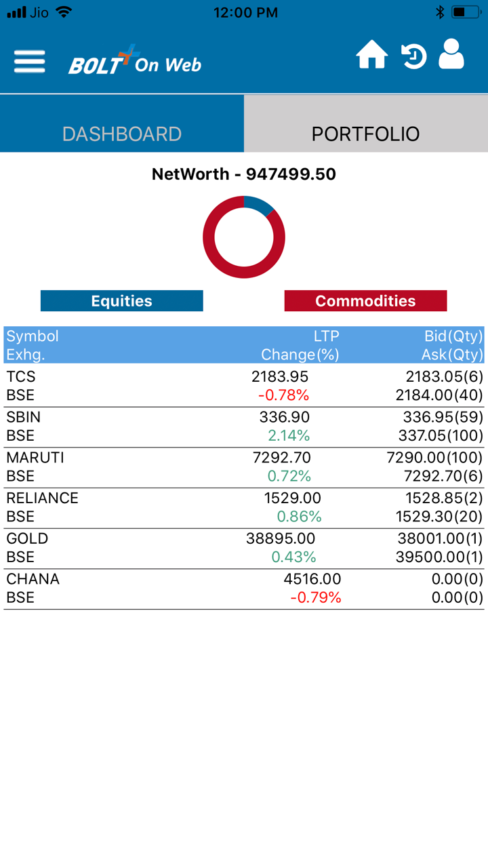Tap the battery status icon
This screenshot has height=868, width=488.
coord(466,12)
